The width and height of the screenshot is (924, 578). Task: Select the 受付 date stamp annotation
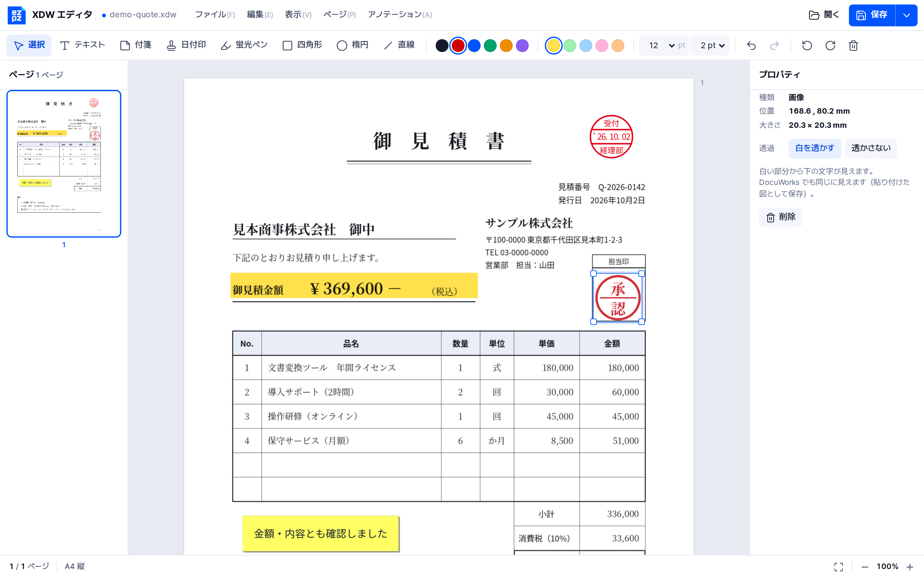611,136
